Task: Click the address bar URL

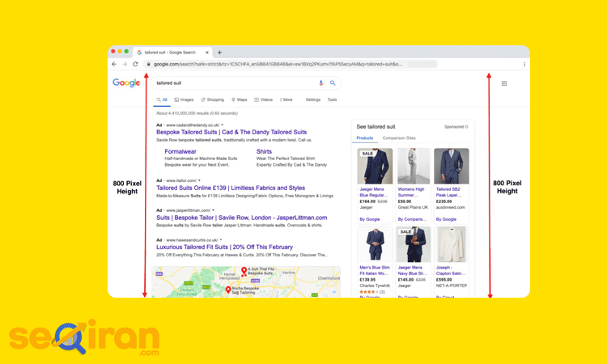Action: [278, 64]
